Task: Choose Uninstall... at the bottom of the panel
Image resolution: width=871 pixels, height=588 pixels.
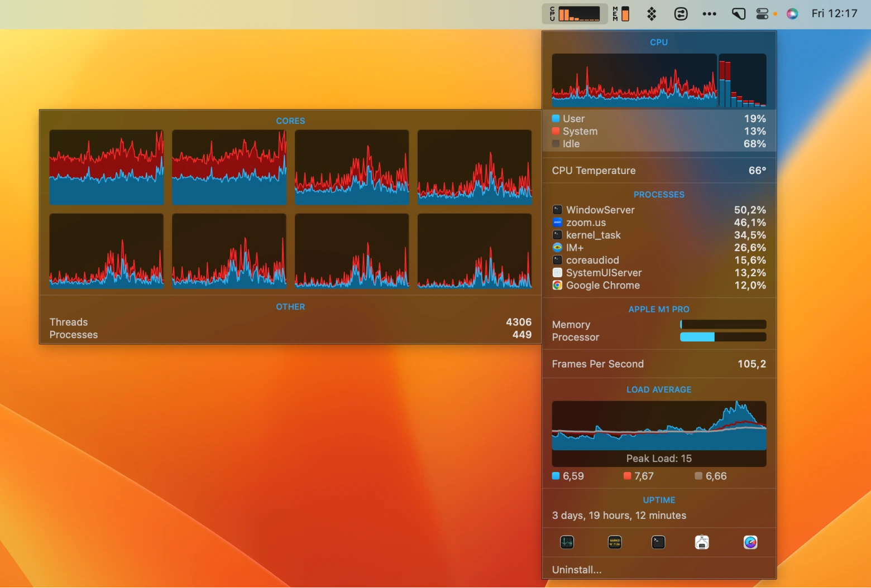Action: pos(577,570)
